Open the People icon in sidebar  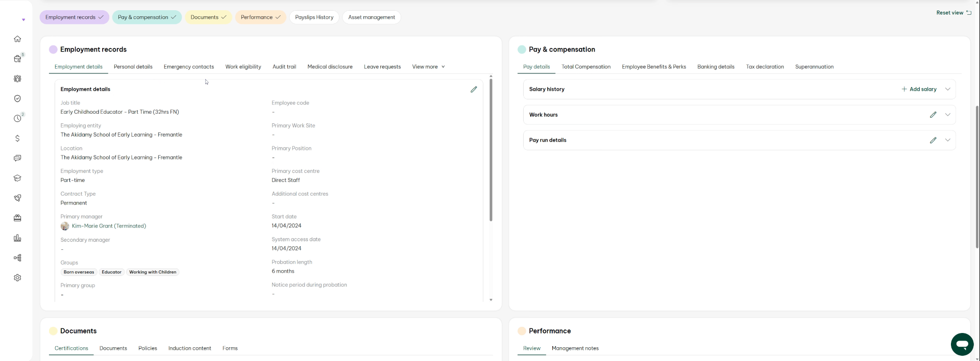coord(17,79)
